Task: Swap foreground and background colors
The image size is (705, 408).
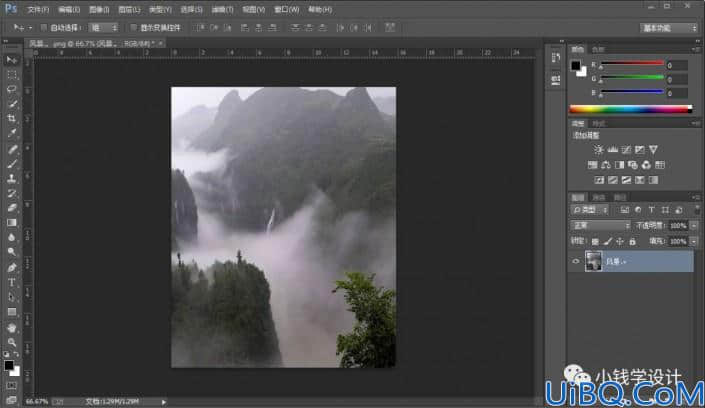Action: (16, 354)
